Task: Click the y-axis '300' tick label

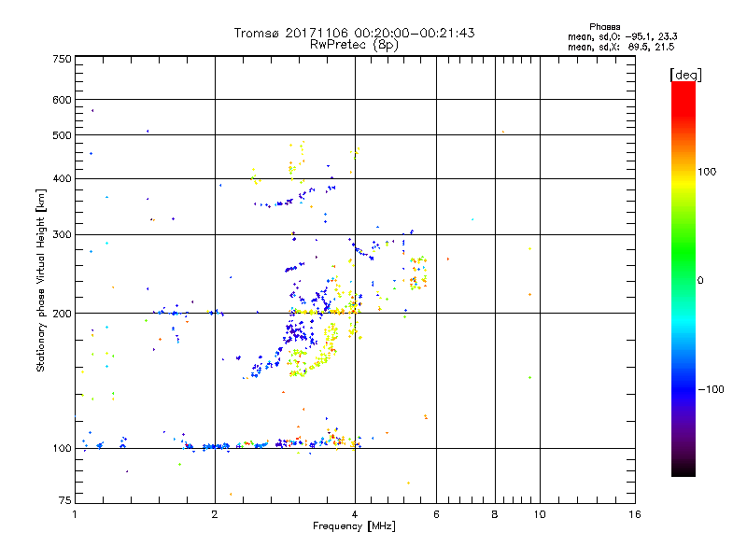Action: pyautogui.click(x=63, y=234)
